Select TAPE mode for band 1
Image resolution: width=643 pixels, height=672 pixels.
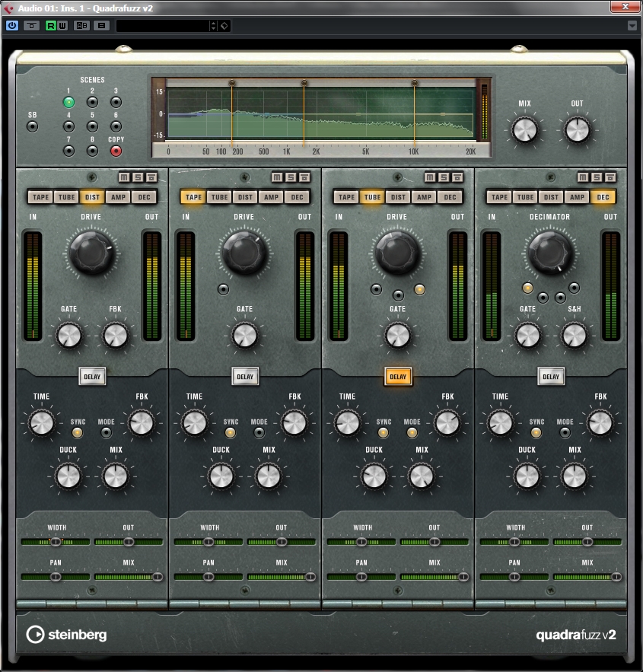point(40,197)
